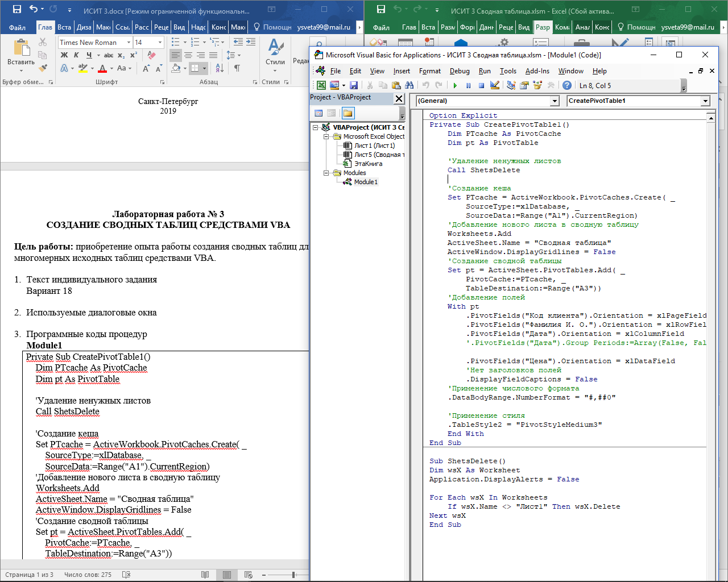Open the Find binoculars icon in VBA toolbar
728x582 pixels.
tap(409, 85)
